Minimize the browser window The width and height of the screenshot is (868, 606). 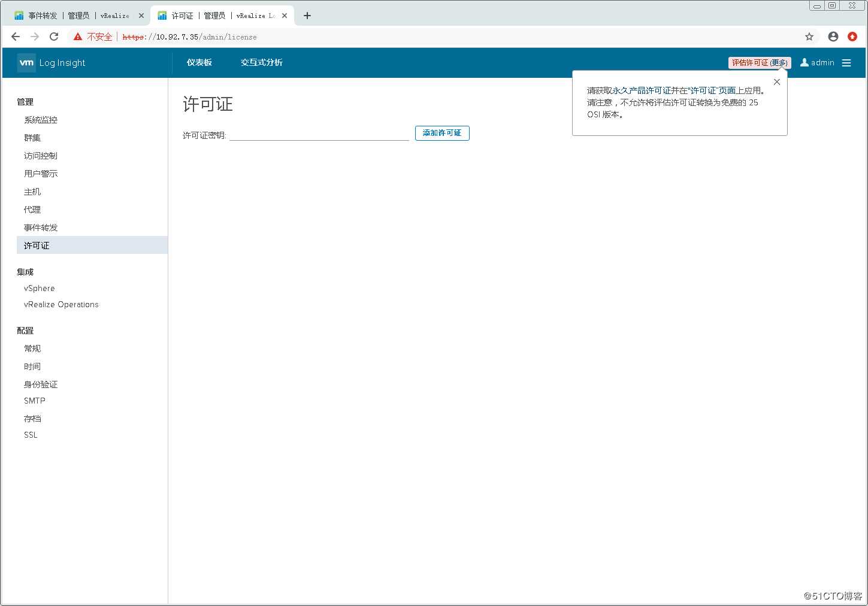click(x=817, y=5)
